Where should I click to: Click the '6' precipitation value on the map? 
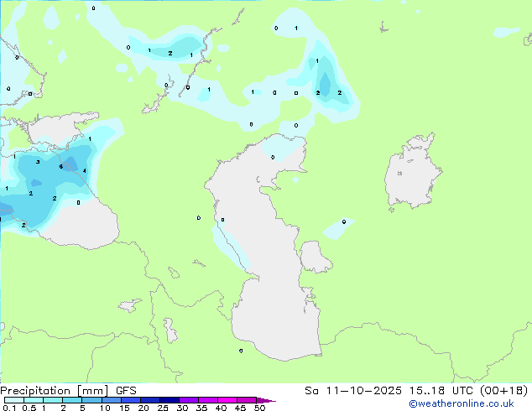click(60, 167)
